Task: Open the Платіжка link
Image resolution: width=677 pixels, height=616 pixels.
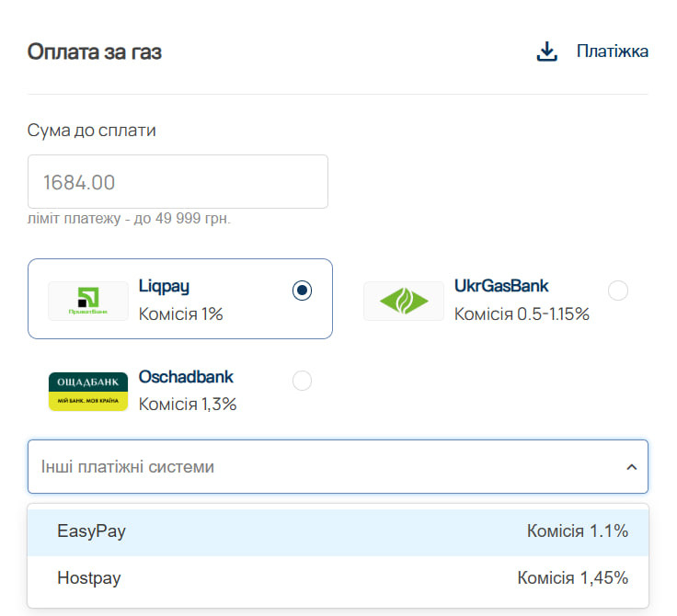Action: pos(612,51)
